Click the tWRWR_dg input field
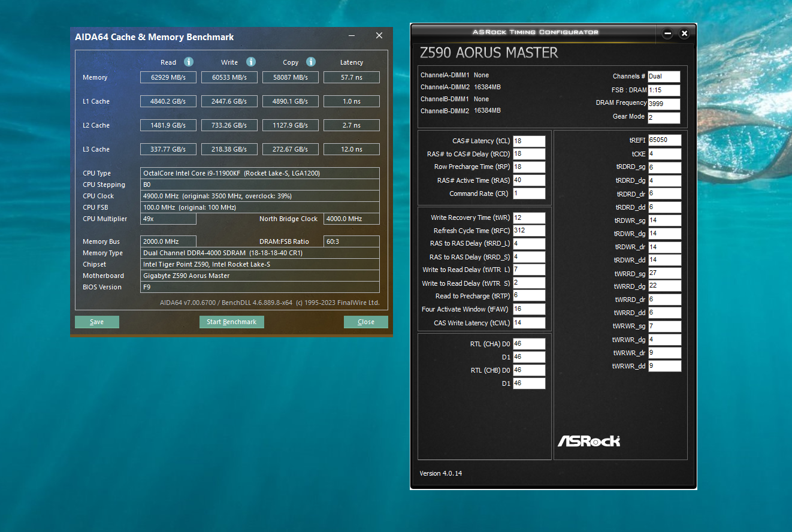Viewport: 792px width, 532px height. 664,340
